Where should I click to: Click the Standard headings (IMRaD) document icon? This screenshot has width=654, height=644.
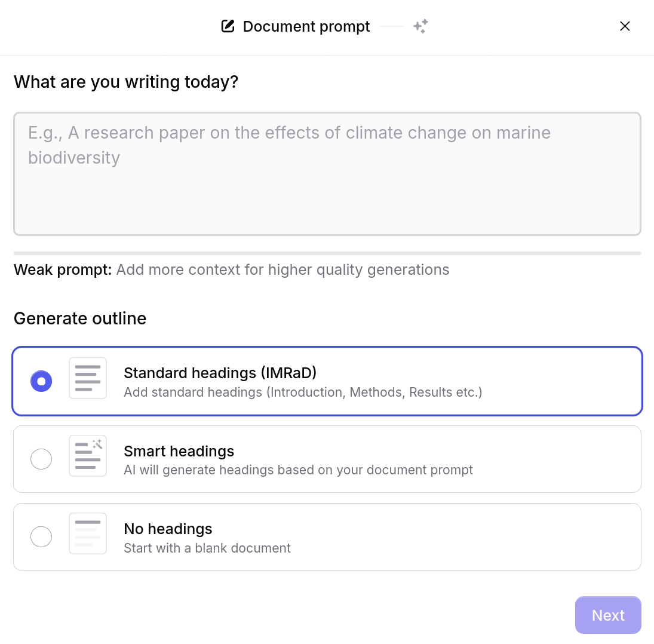[87, 378]
